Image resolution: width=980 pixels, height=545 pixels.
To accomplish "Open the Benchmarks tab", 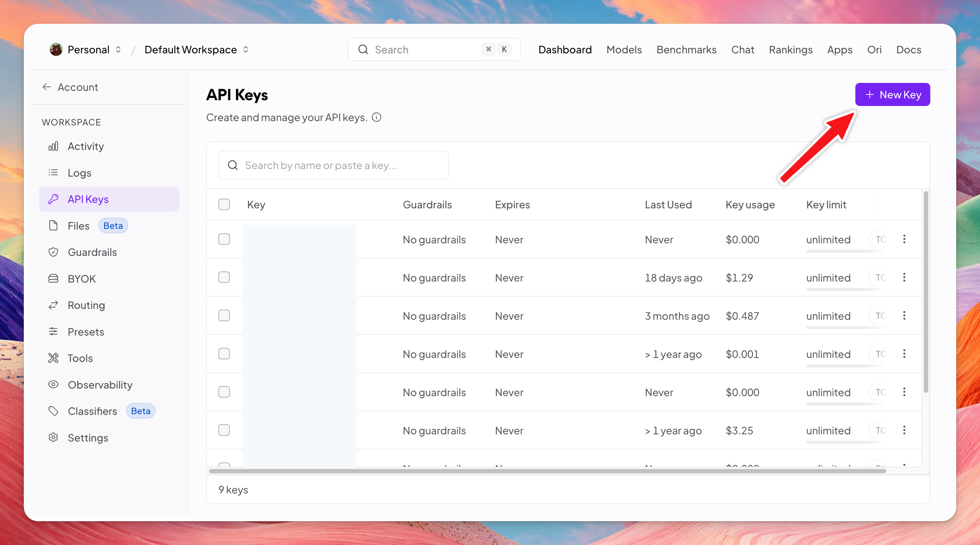I will point(686,49).
